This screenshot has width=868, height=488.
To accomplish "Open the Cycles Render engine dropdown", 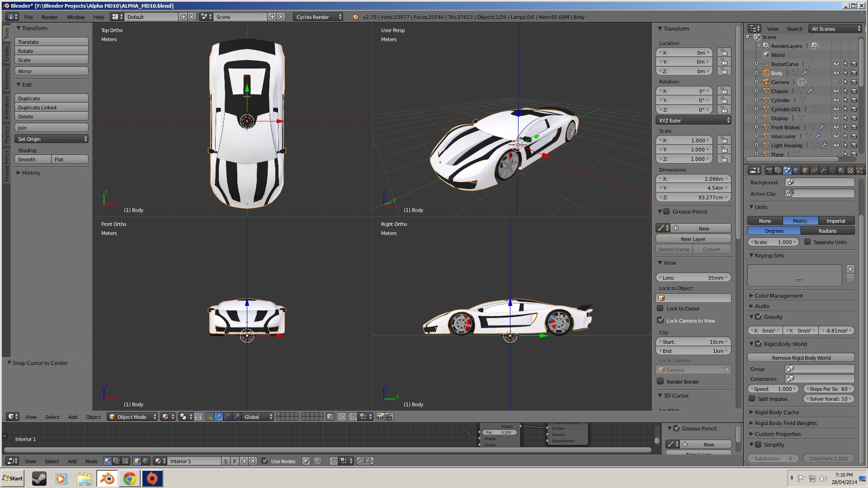I will [318, 17].
